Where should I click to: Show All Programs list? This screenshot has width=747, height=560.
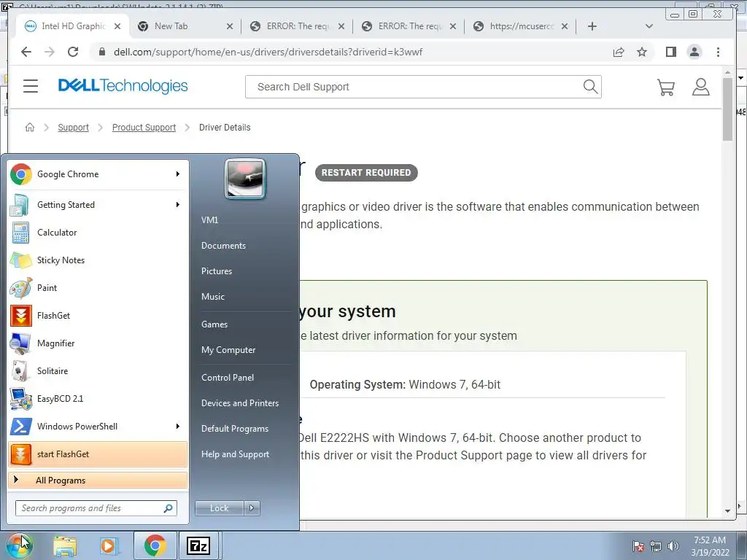point(98,480)
